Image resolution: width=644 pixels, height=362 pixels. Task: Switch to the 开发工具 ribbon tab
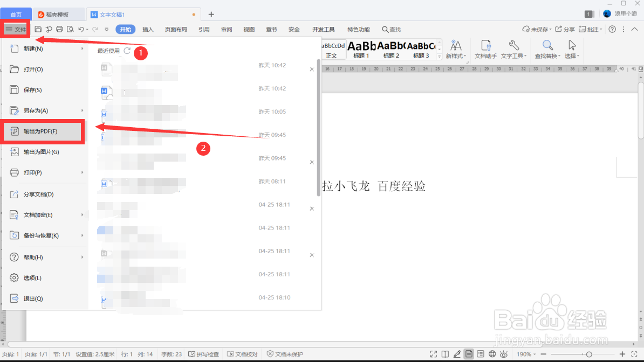323,29
